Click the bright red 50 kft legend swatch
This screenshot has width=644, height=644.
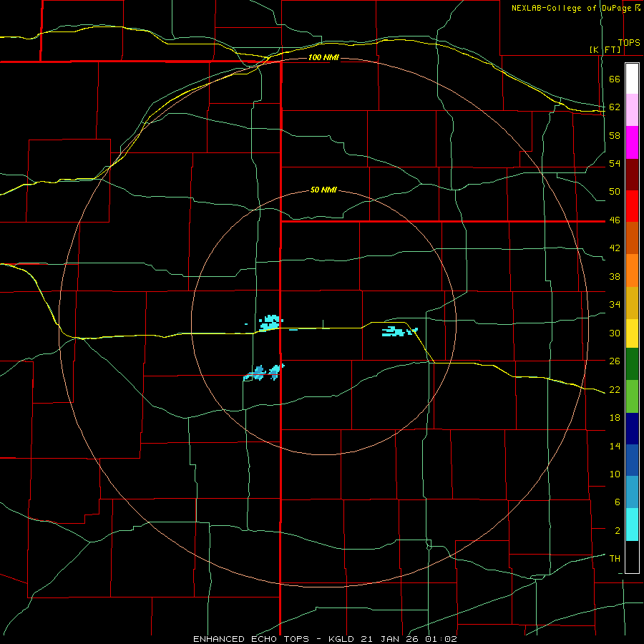click(632, 206)
